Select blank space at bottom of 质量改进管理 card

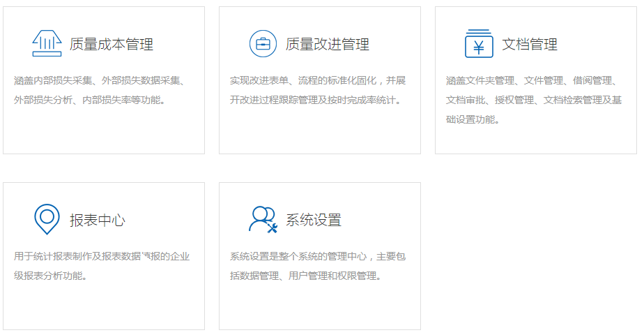pos(320,133)
